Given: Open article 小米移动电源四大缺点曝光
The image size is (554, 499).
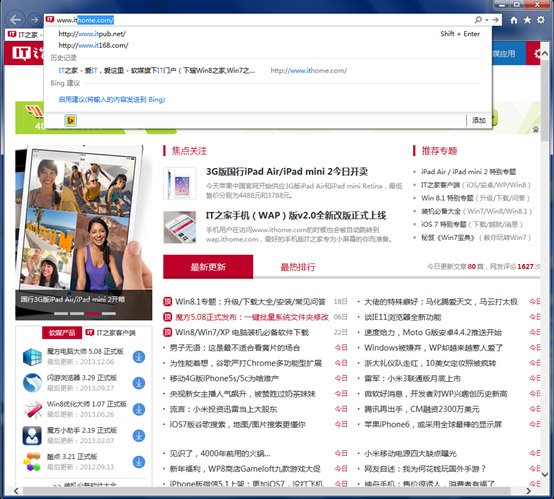Looking at the screenshot, I should (411, 453).
